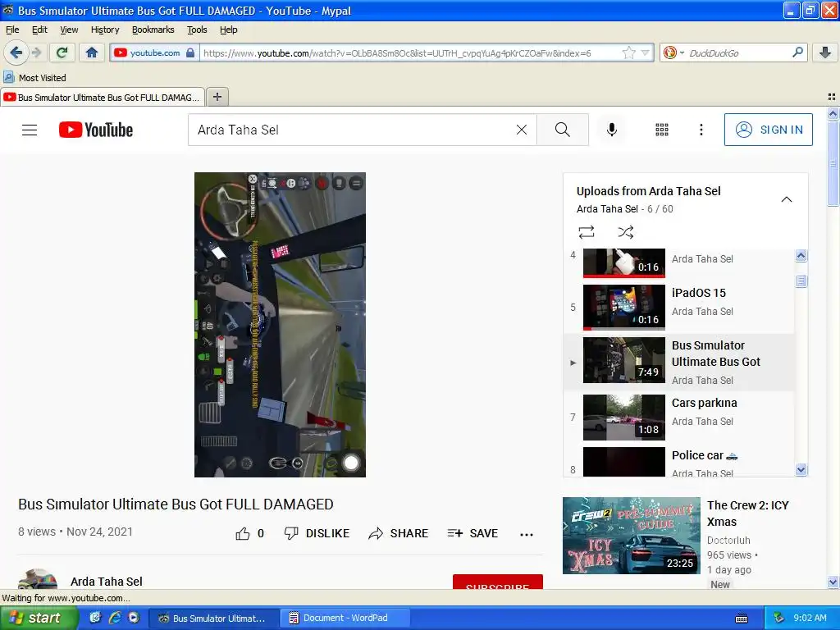The image size is (840, 630).
Task: Launch Windows Media Player quick launch icon
Action: (134, 618)
